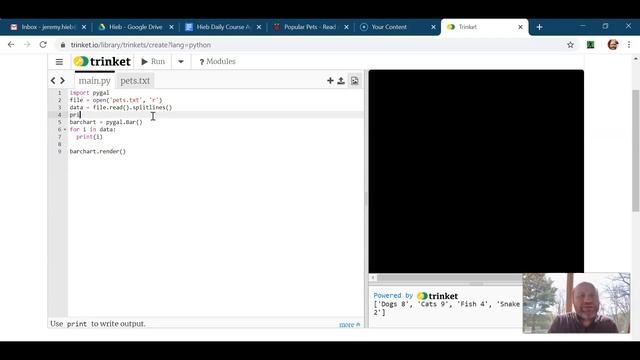Screen dimensions: 640x360
Task: Upload a file with upload icon
Action: point(341,81)
